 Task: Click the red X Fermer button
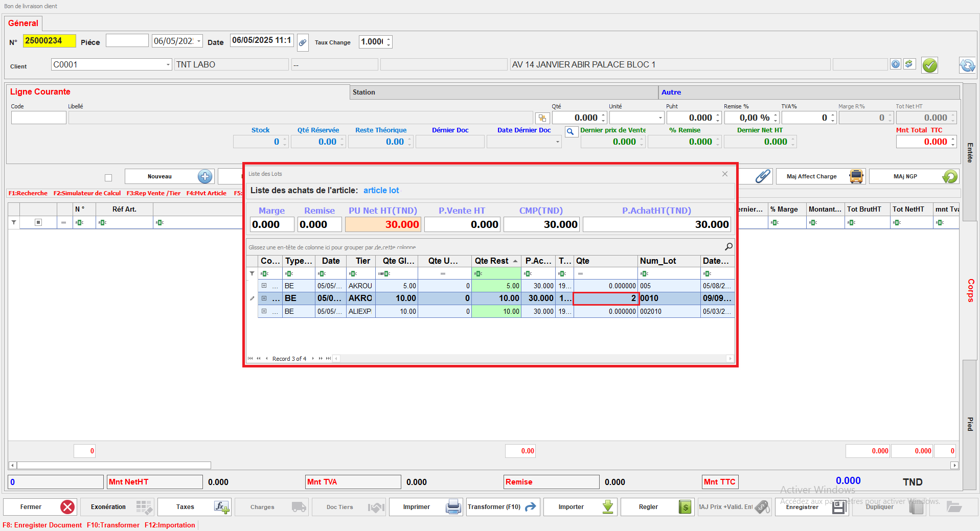tap(67, 507)
